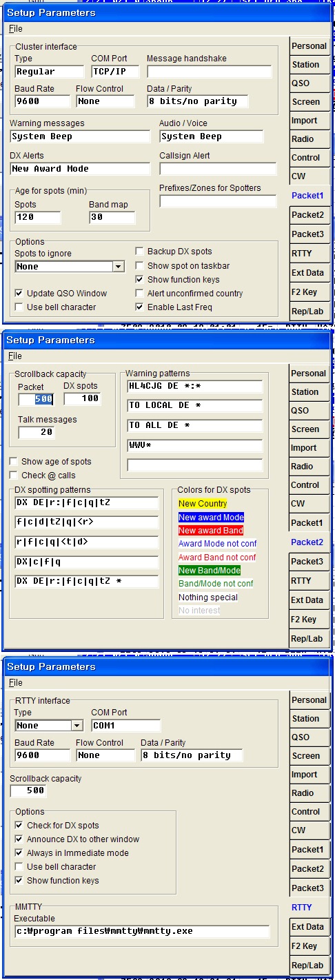Click Packet scrollback field showing 500
The image size is (335, 980).
click(x=37, y=399)
